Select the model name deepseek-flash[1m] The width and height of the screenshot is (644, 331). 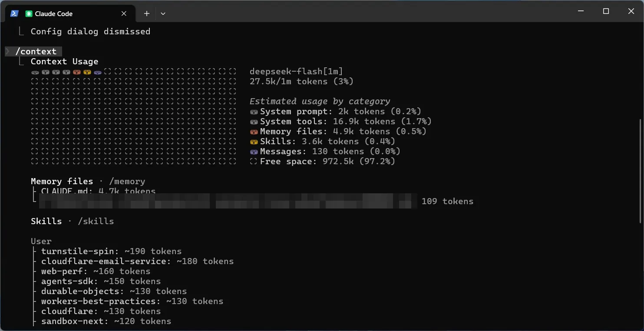(296, 71)
